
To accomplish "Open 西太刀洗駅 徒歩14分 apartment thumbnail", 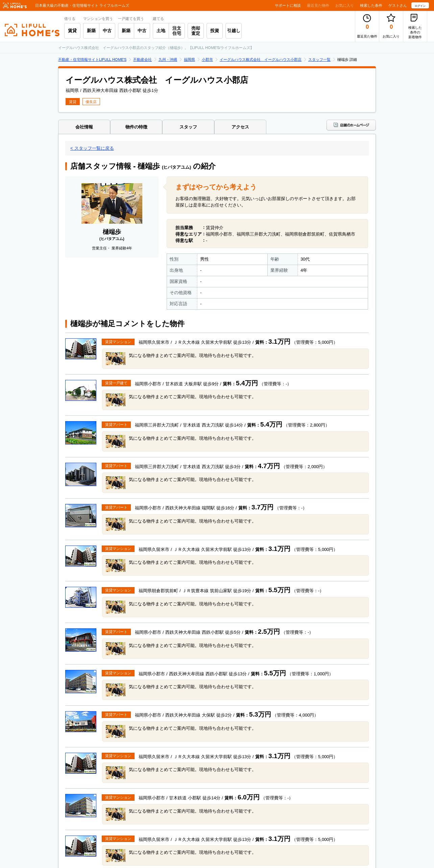I will 81,433.
